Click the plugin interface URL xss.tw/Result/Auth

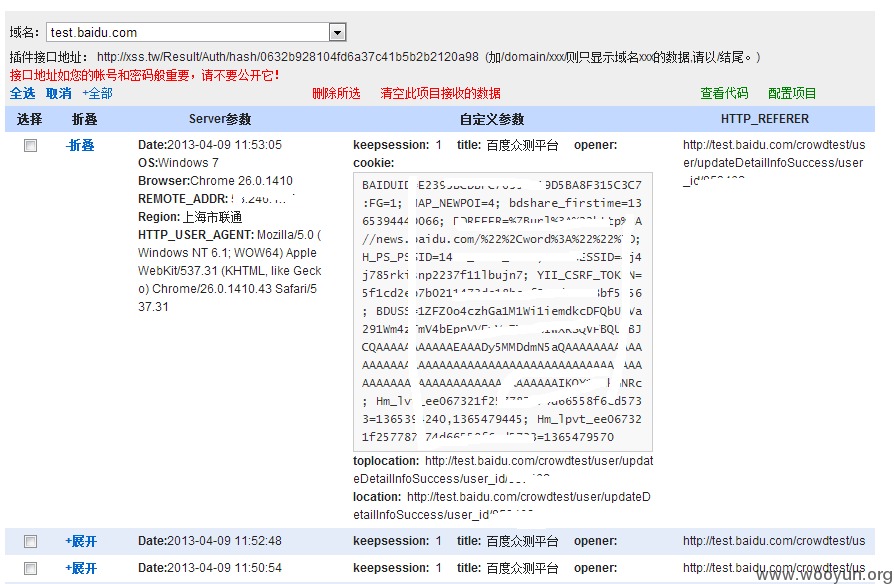click(x=288, y=57)
